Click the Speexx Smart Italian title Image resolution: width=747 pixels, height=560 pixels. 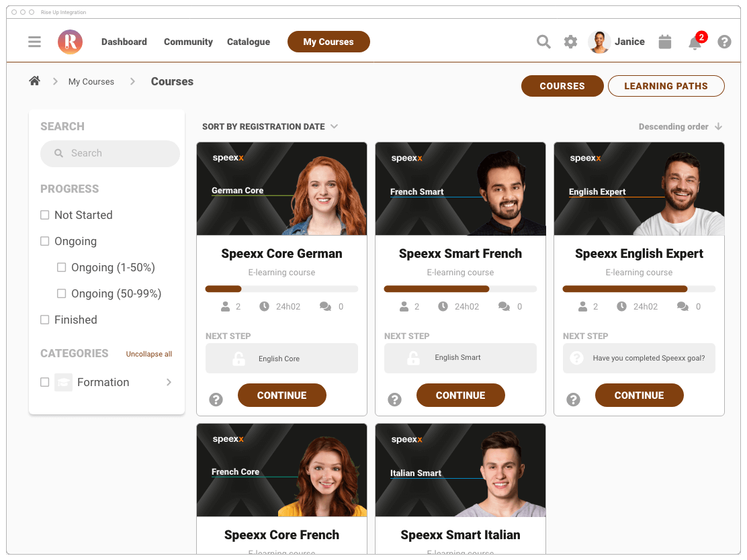pos(460,535)
